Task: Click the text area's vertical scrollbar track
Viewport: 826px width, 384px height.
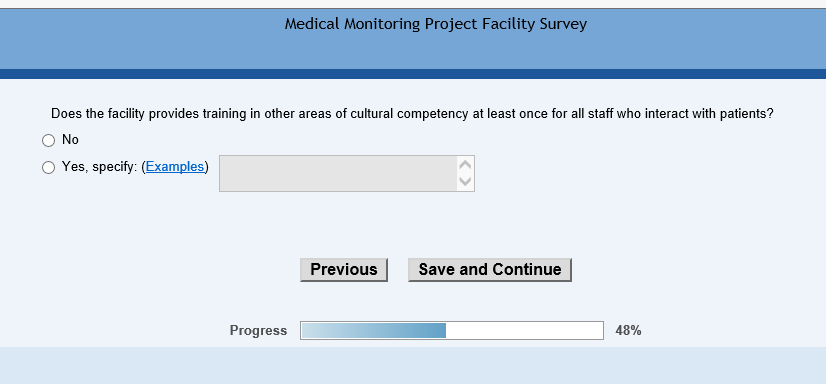Action: (x=466, y=173)
